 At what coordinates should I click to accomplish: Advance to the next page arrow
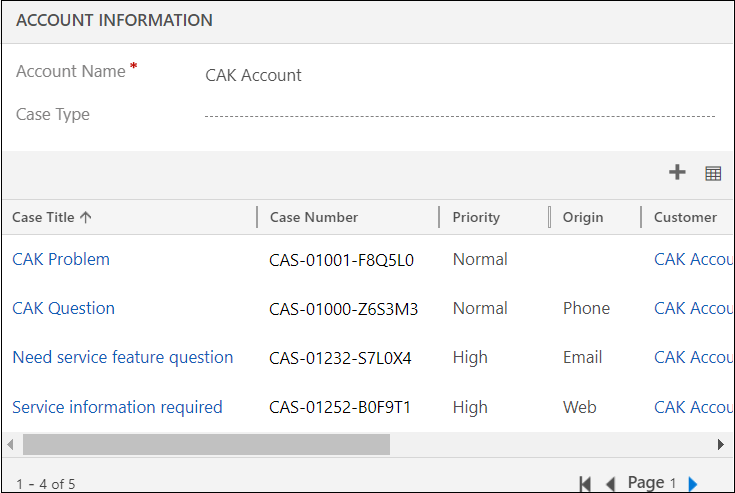(693, 484)
